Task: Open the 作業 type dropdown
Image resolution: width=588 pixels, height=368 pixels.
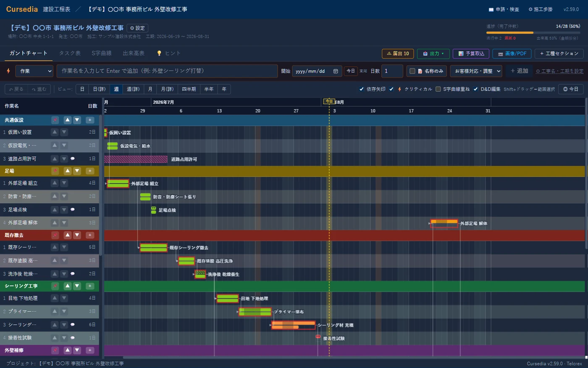Action: [x=34, y=71]
